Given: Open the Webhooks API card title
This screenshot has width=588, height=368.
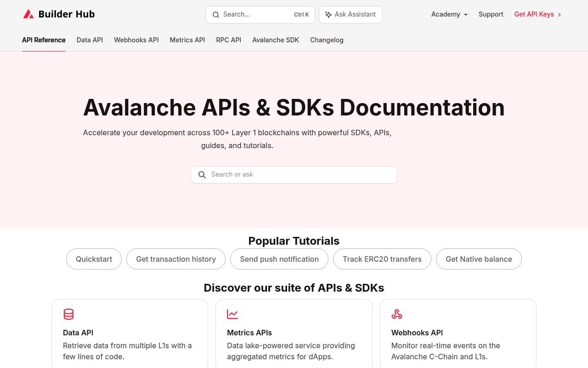Looking at the screenshot, I should tap(417, 333).
